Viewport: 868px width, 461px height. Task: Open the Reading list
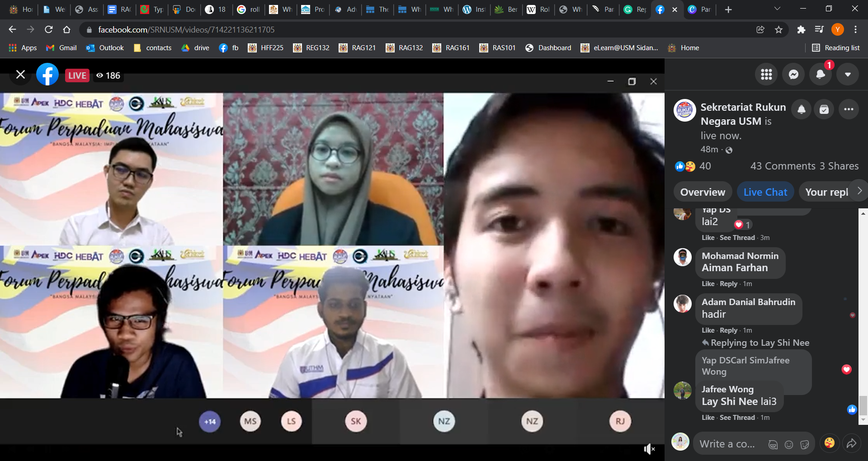836,48
